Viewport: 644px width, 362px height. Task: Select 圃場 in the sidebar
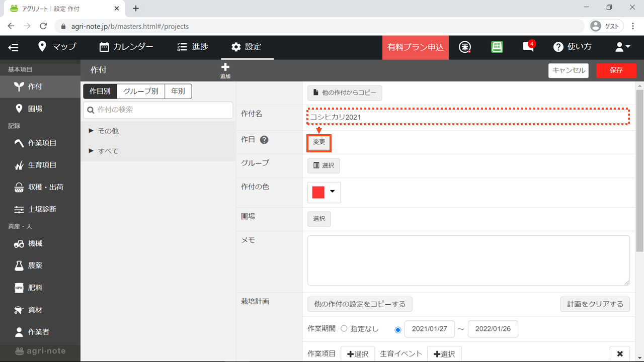pos(40,109)
